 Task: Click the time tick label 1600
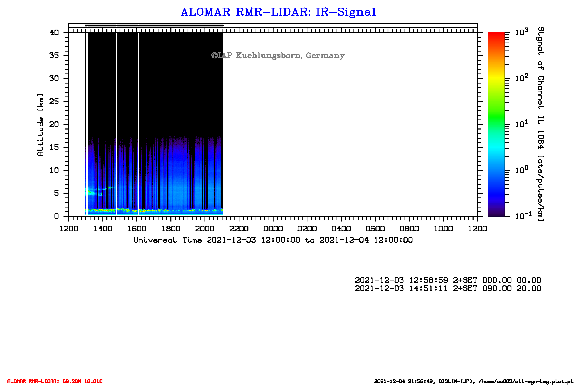point(137,229)
